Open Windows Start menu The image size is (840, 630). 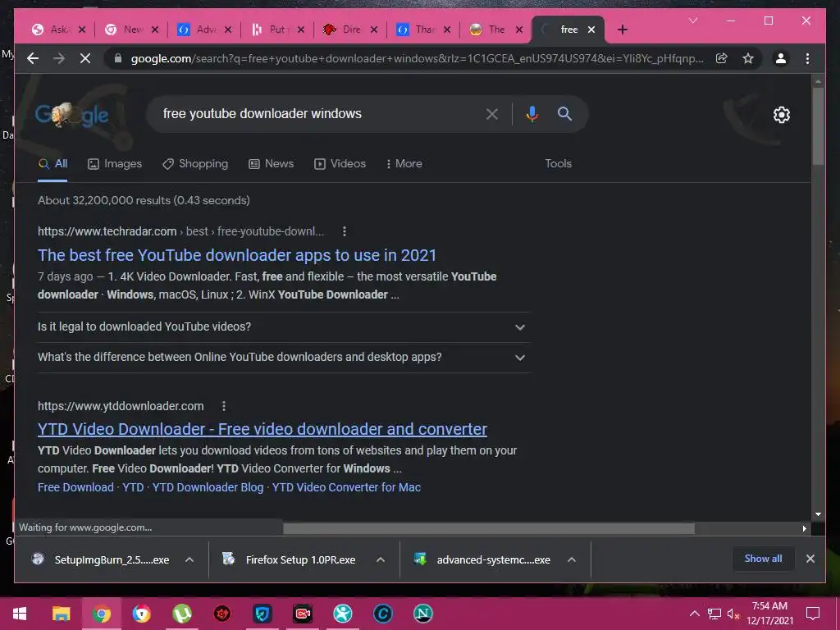(x=20, y=614)
